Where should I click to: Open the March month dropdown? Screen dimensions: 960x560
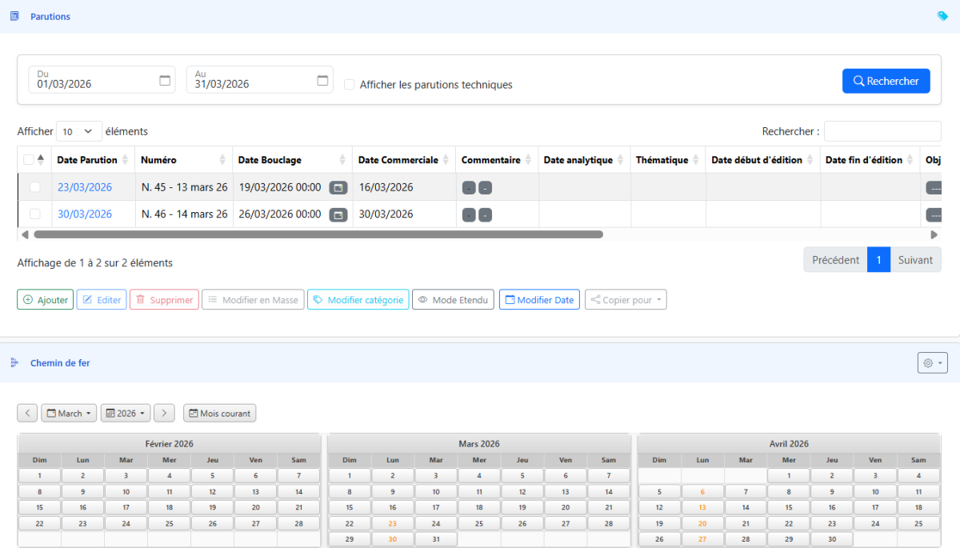pyautogui.click(x=69, y=414)
